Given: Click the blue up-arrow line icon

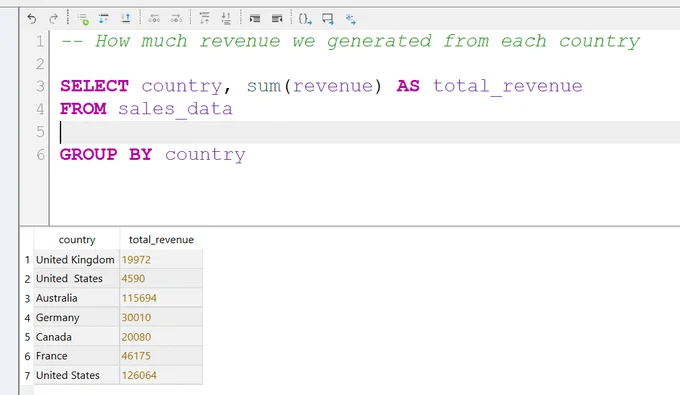Looking at the screenshot, I should [126, 18].
